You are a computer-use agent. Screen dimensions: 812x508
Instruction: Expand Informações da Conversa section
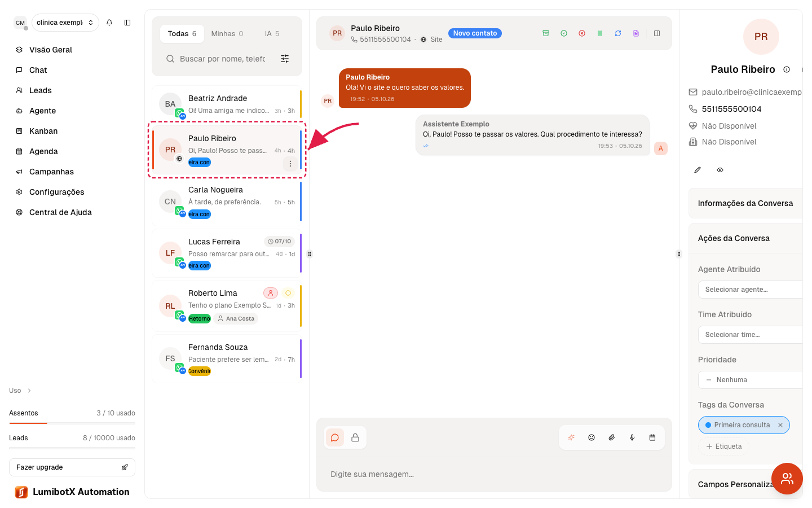click(745, 203)
